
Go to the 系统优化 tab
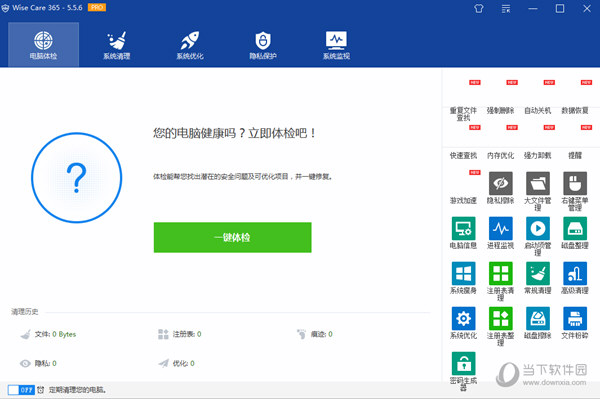tap(190, 45)
